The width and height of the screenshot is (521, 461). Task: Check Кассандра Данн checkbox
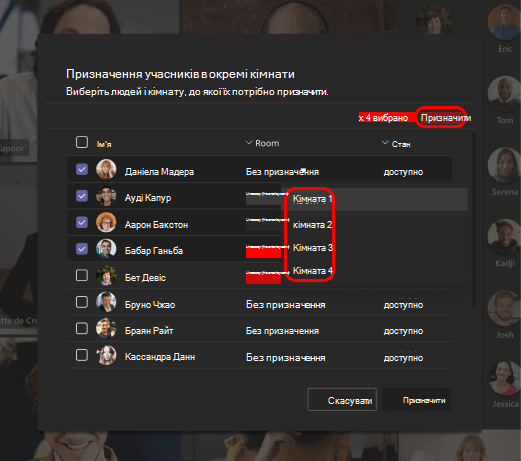coord(82,355)
